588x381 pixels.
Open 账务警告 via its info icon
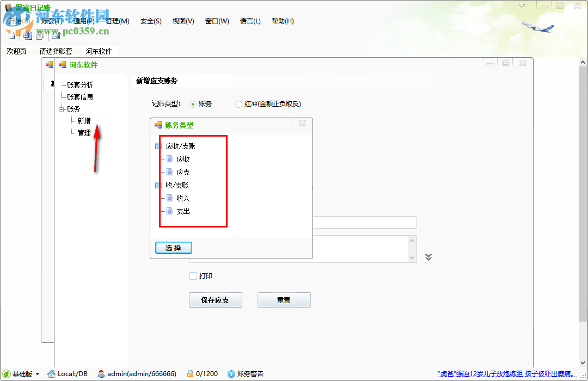point(232,374)
